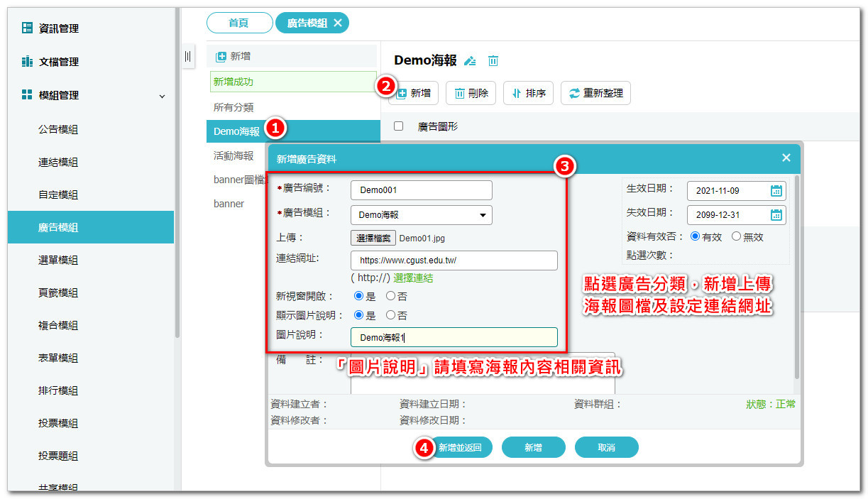Select 無效 for 資料有效否
Image resolution: width=868 pixels, height=499 pixels.
(x=736, y=236)
